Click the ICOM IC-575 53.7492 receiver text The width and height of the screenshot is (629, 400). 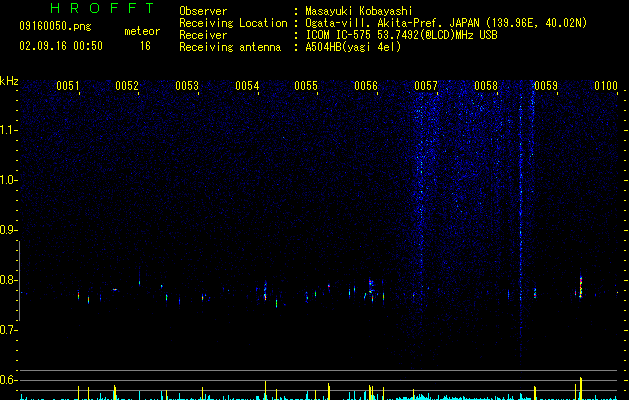401,35
